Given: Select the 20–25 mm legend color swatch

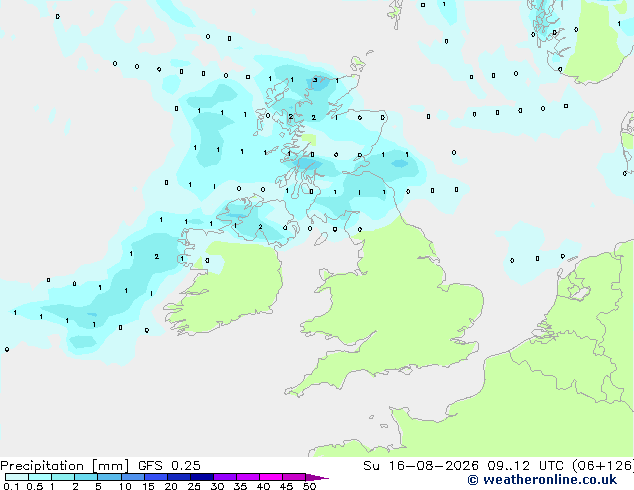Looking at the screenshot, I should tap(178, 477).
